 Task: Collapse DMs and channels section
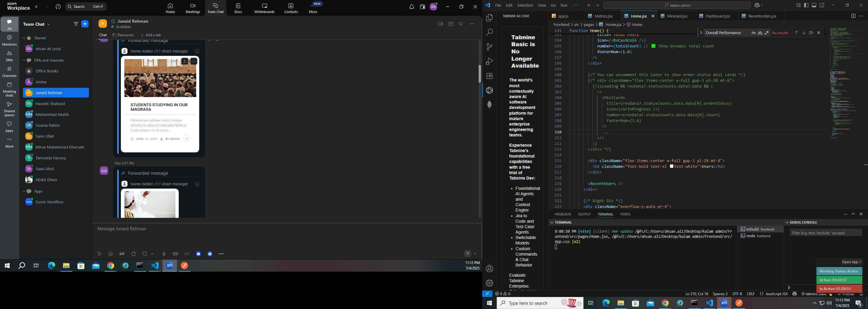[24, 60]
